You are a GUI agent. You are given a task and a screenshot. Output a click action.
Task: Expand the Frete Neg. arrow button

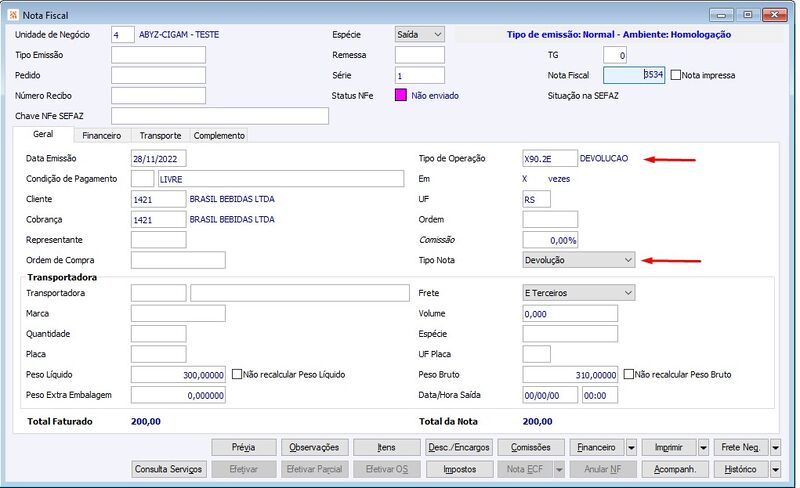(776, 448)
